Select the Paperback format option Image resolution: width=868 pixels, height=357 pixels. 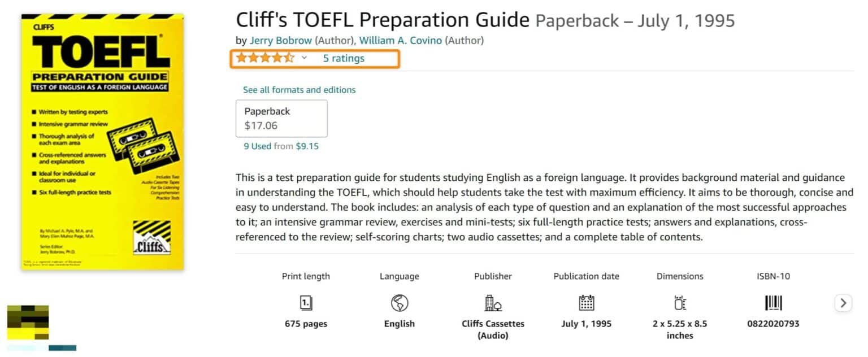coord(281,118)
